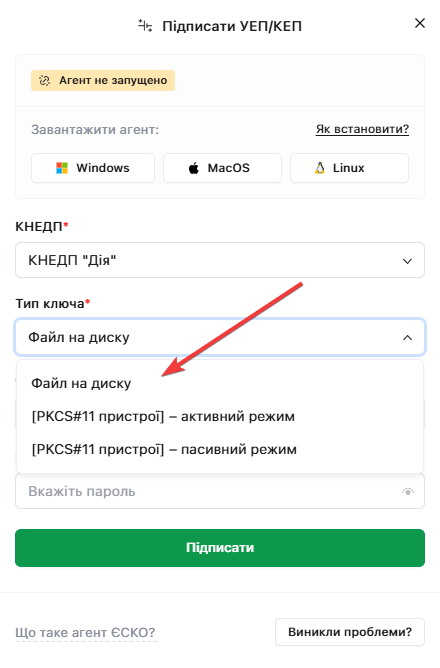Click the Apple logo icon
The height and width of the screenshot is (668, 440).
(194, 168)
